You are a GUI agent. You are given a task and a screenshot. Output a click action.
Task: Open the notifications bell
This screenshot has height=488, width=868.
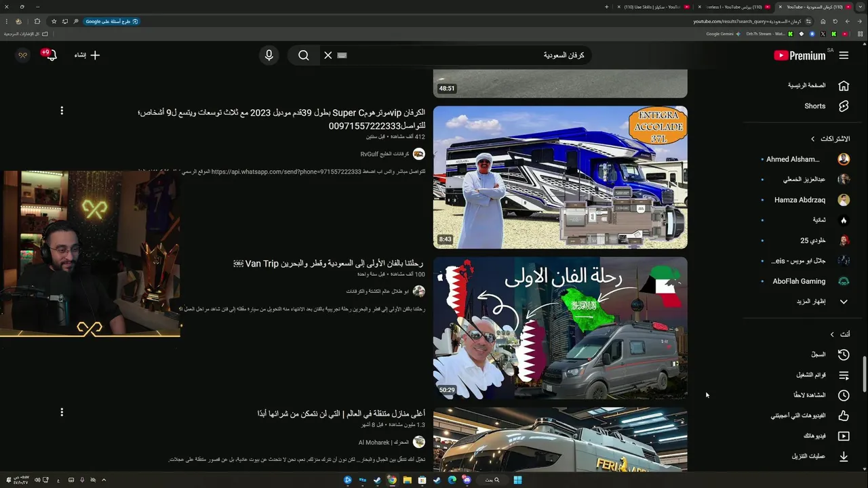[x=51, y=56]
